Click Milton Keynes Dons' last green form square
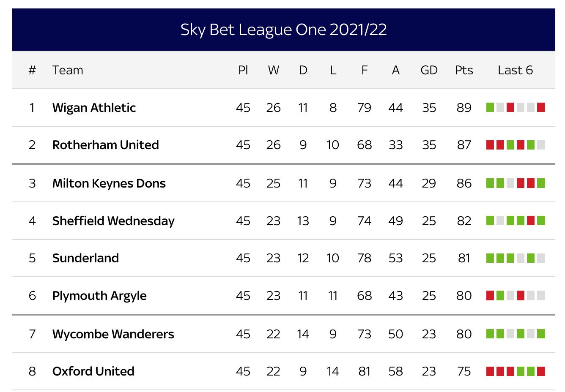The height and width of the screenshot is (392, 565). point(541,183)
